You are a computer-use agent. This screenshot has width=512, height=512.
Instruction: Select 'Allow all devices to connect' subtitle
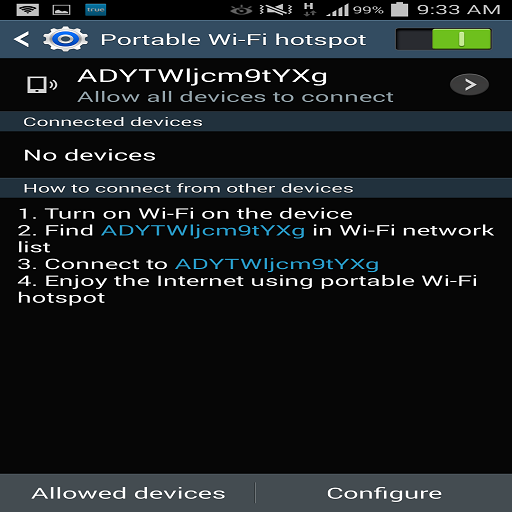tap(235, 97)
